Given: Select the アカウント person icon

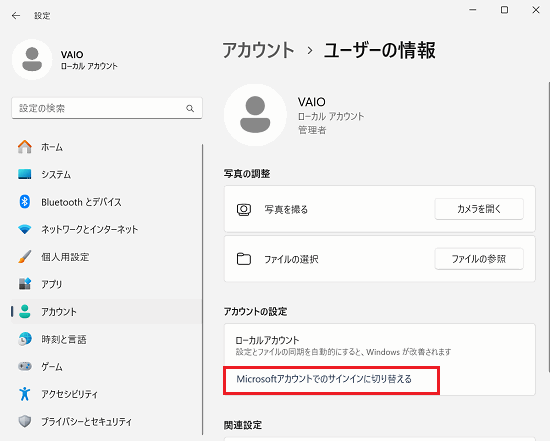Looking at the screenshot, I should pyautogui.click(x=25, y=312).
